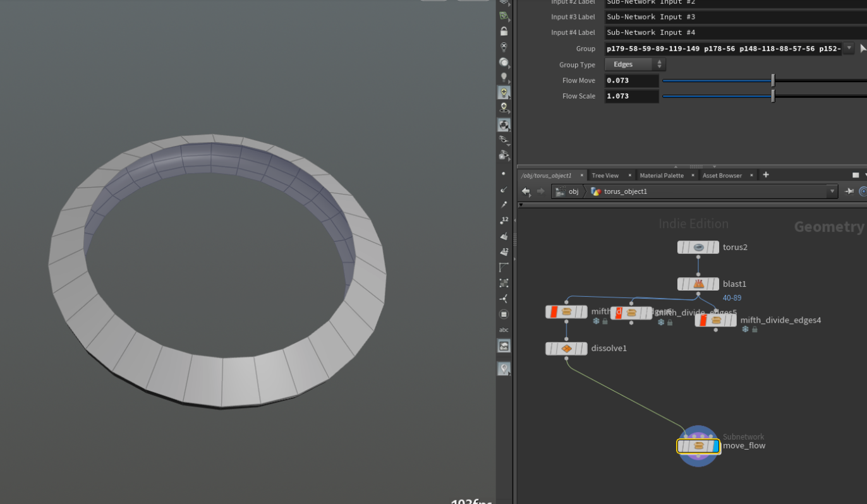Image resolution: width=867 pixels, height=504 pixels.
Task: Click the plus button to add a new tab
Action: tap(765, 175)
